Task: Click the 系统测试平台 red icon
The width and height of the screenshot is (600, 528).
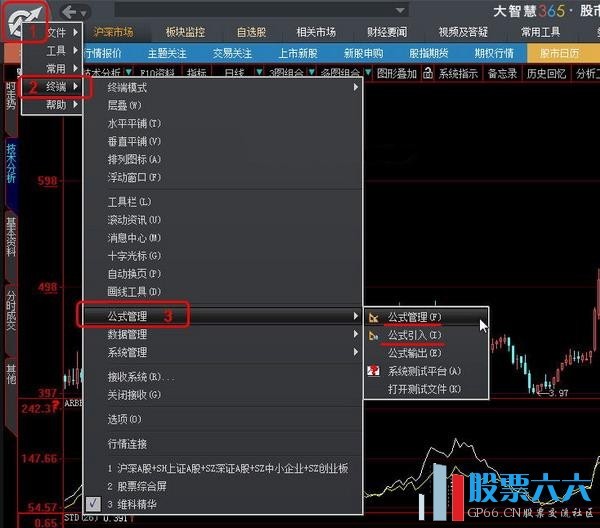Action: pyautogui.click(x=373, y=371)
